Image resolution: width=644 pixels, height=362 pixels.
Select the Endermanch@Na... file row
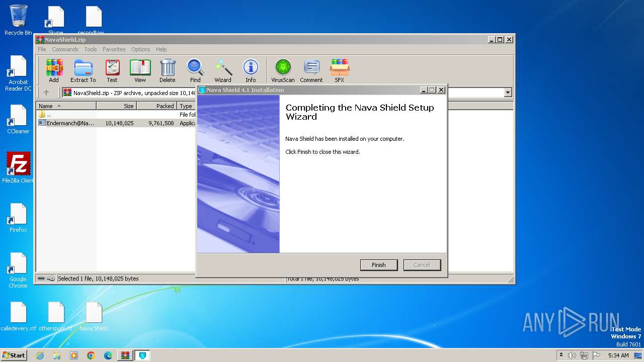coord(116,123)
